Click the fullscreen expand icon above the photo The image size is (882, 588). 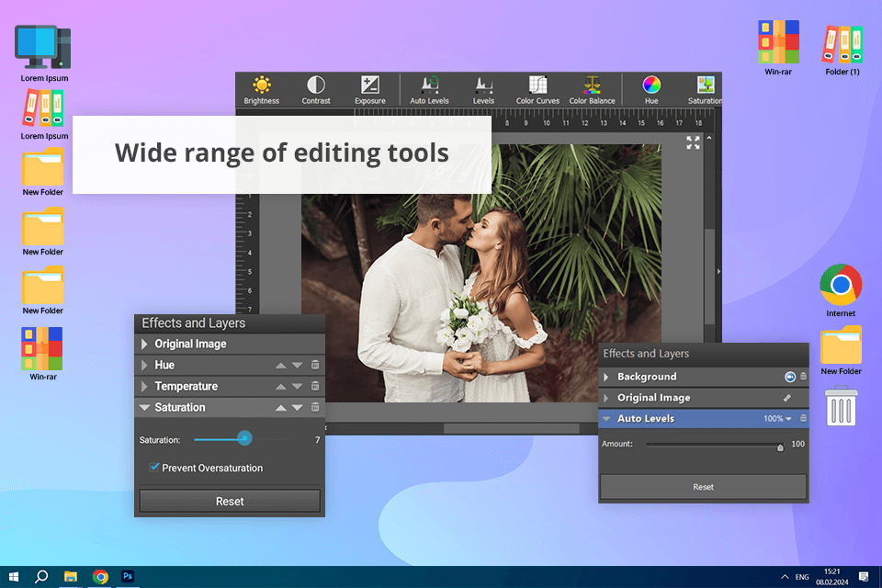pyautogui.click(x=693, y=143)
